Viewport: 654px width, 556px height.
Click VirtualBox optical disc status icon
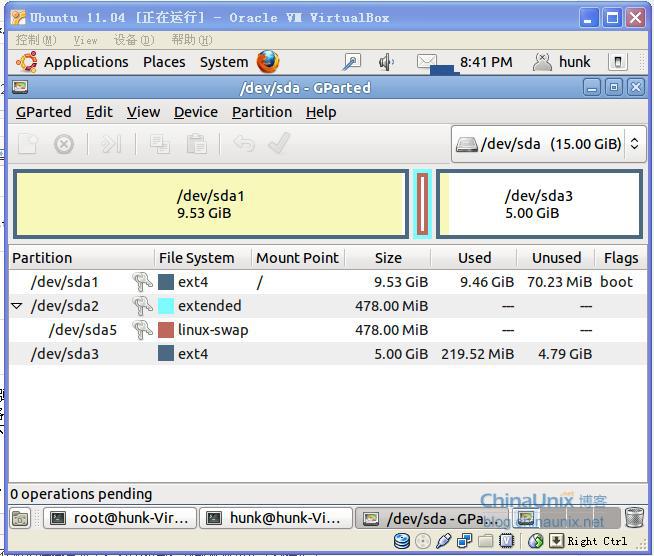pos(423,541)
